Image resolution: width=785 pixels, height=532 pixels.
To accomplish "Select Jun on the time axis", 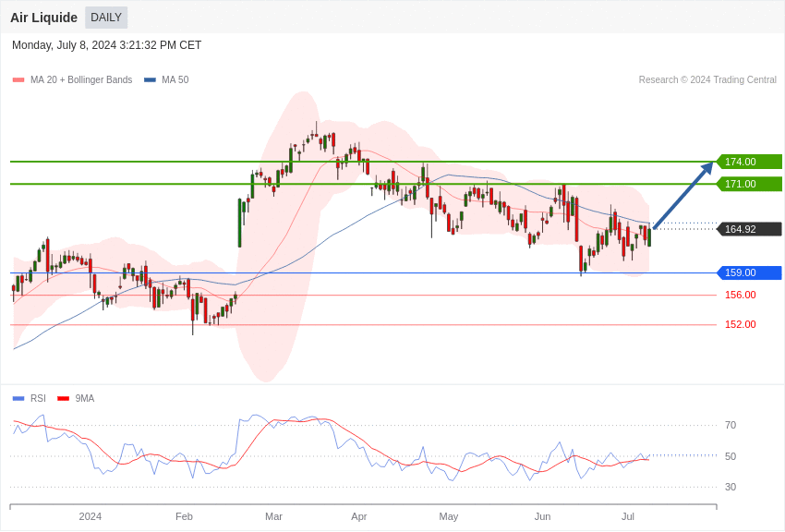I will pos(542,516).
